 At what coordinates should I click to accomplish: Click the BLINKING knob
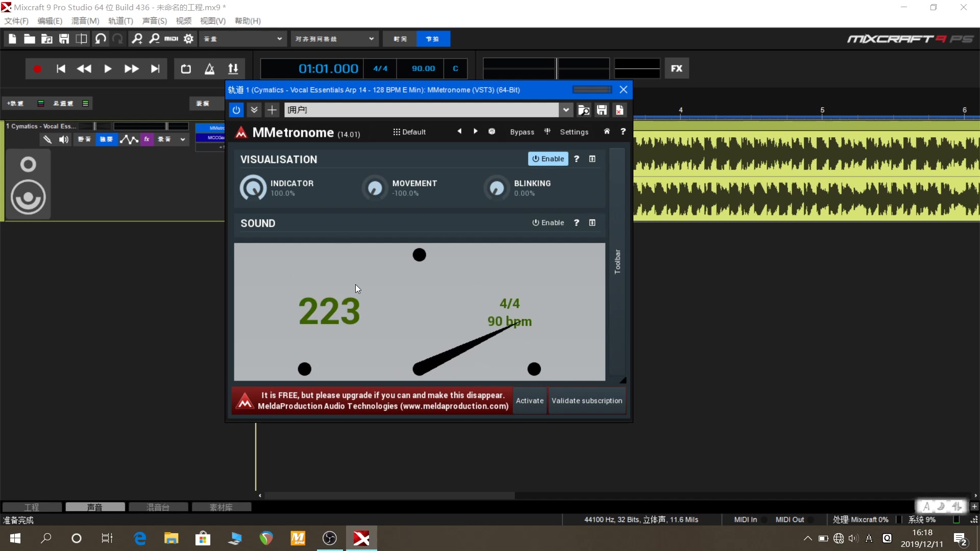[497, 188]
